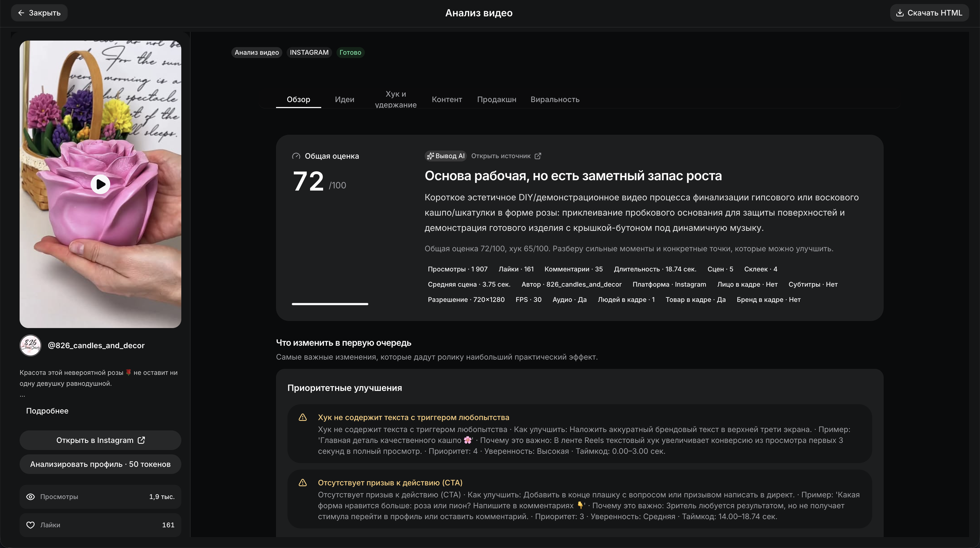This screenshot has width=980, height=548.
Task: Click the warning icon beside hook text issue
Action: [303, 417]
